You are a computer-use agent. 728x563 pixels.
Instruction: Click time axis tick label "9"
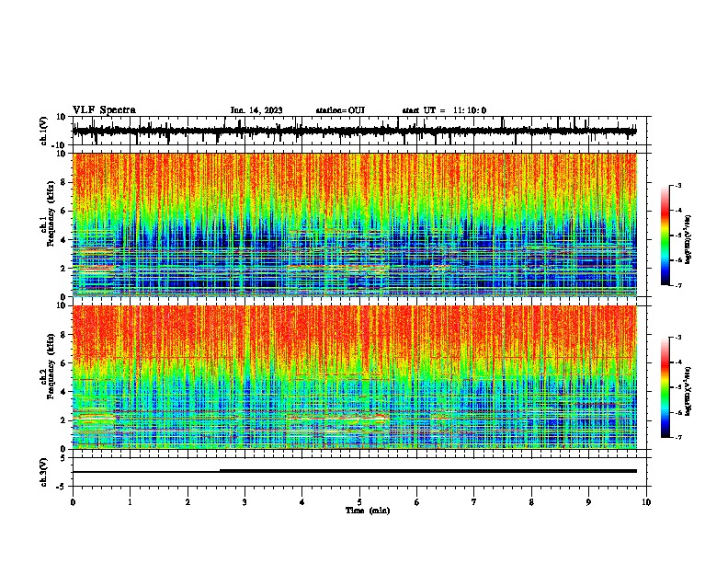[588, 502]
